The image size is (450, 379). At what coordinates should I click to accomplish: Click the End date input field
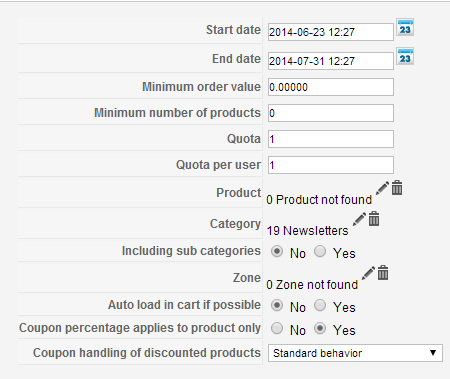[331, 61]
